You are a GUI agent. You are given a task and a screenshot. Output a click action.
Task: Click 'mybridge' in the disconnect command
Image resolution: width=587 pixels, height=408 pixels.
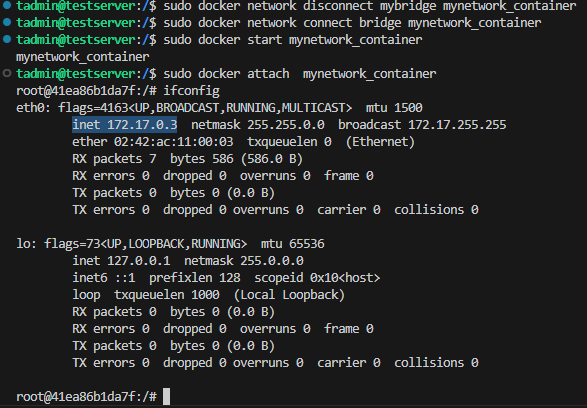pos(408,6)
